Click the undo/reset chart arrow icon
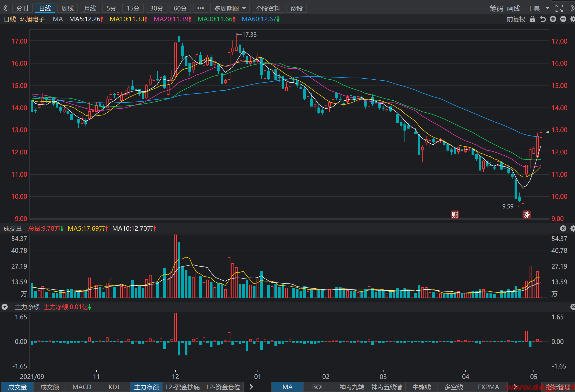This screenshot has width=575, height=392. (x=543, y=19)
